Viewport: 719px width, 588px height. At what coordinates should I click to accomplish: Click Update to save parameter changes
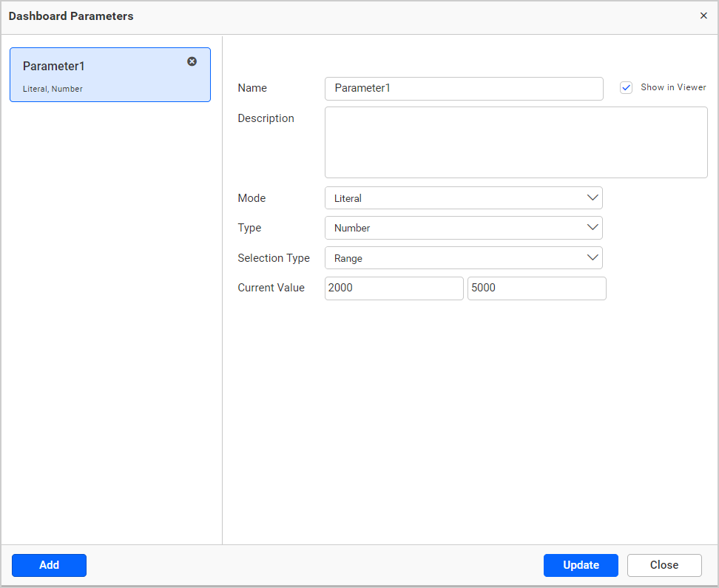(x=581, y=565)
